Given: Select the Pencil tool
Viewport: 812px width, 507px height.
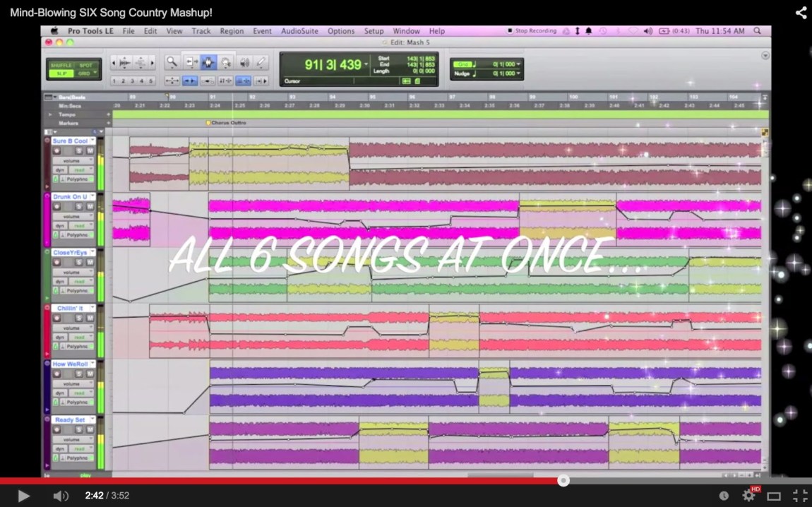Looking at the screenshot, I should [261, 63].
